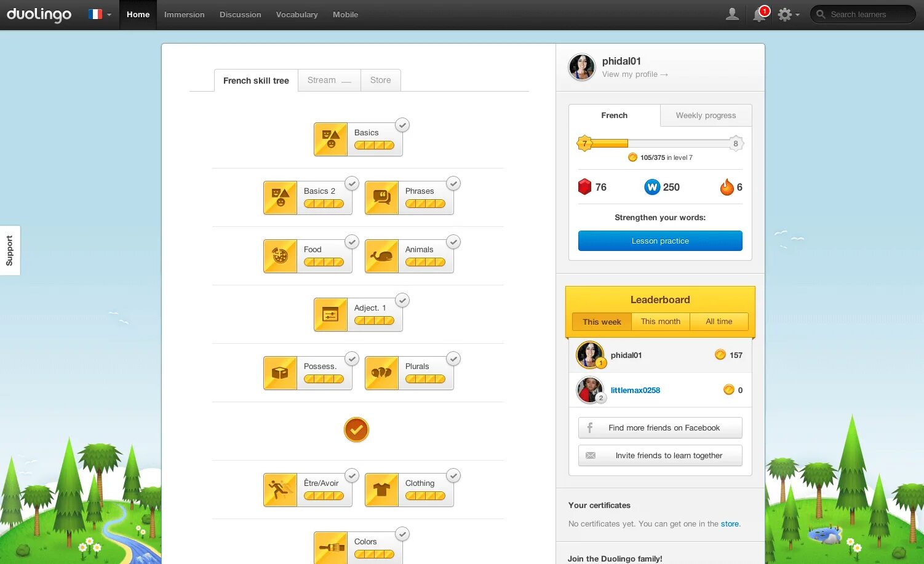
Task: Go to the Home tab
Action: tap(138, 15)
